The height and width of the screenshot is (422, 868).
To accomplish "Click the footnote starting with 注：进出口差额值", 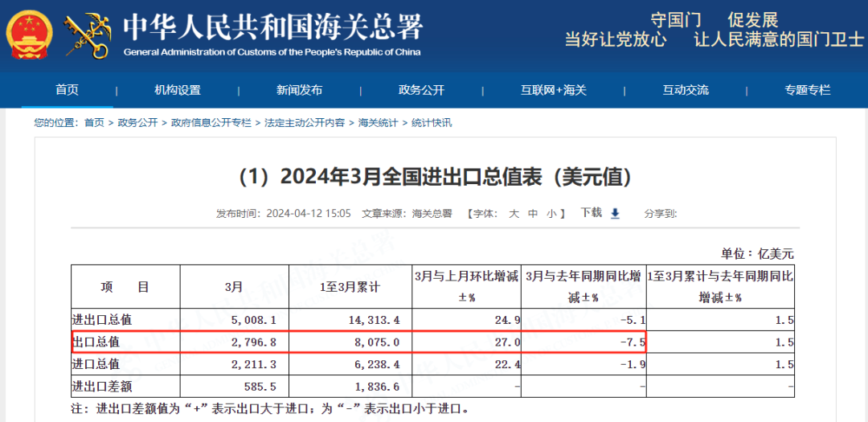I will [x=271, y=410].
